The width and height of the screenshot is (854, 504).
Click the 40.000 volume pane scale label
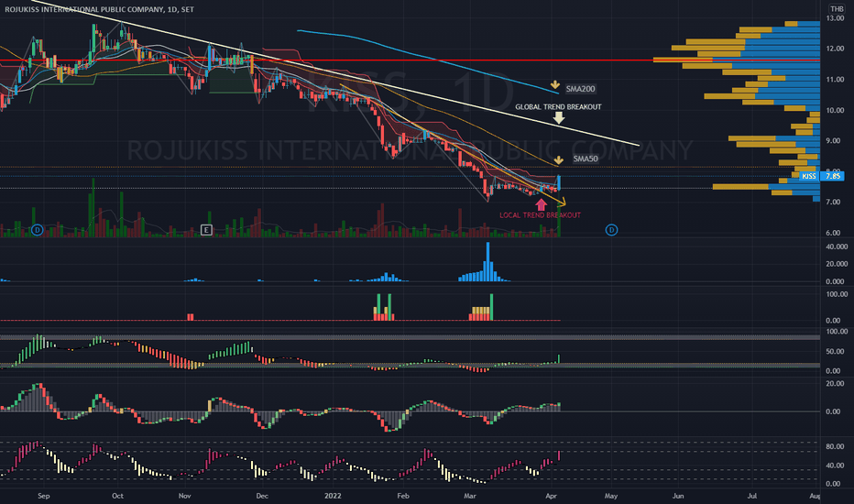click(x=836, y=247)
